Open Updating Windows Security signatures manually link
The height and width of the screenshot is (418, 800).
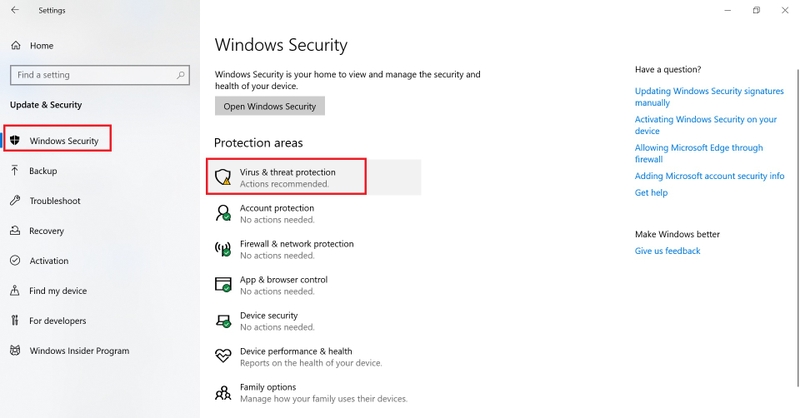coord(709,96)
